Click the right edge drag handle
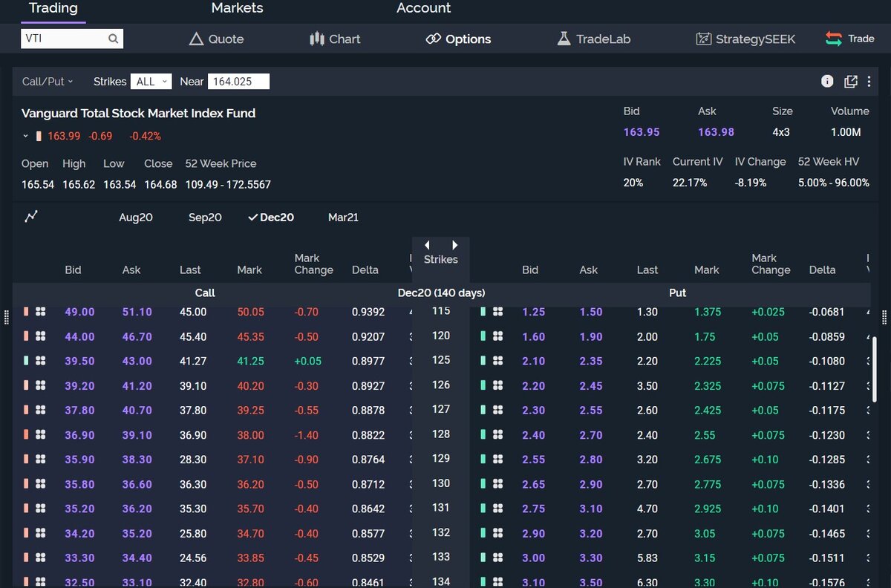 (x=884, y=317)
